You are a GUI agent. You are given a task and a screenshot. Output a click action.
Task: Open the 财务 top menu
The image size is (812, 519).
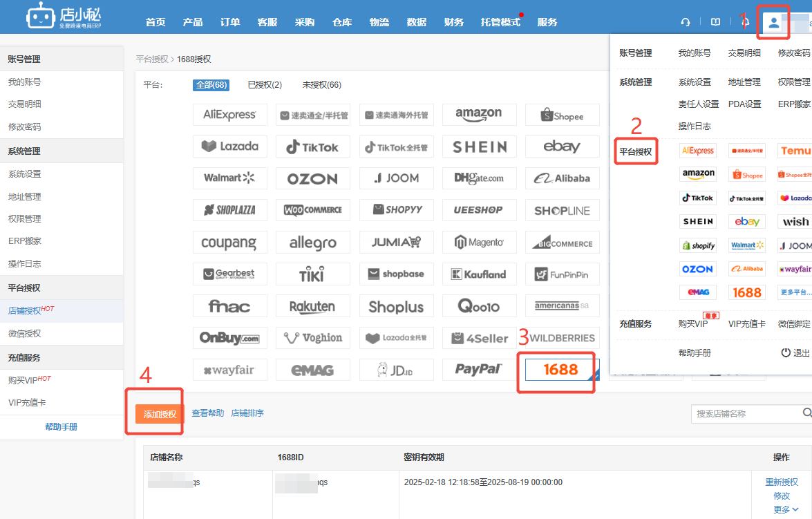point(453,22)
